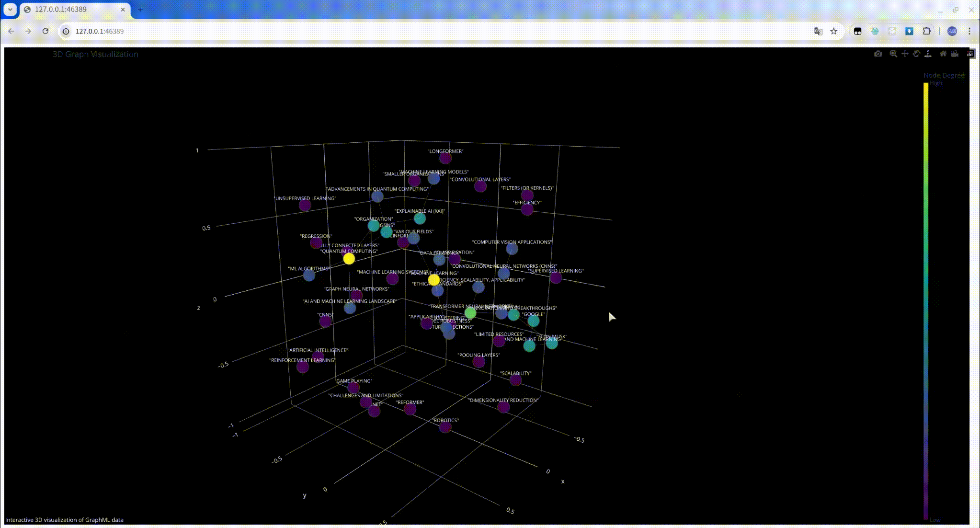
Task: Bookmark this page with star icon
Action: tap(834, 31)
